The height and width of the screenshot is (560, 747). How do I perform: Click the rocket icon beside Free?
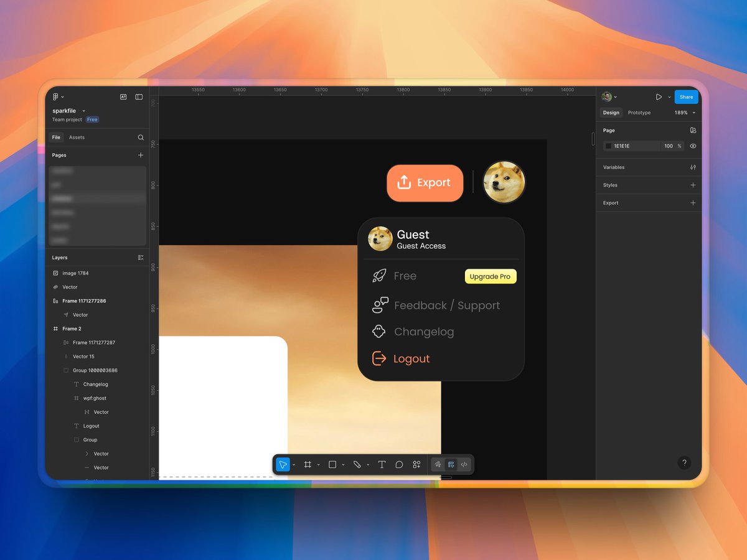click(x=379, y=276)
